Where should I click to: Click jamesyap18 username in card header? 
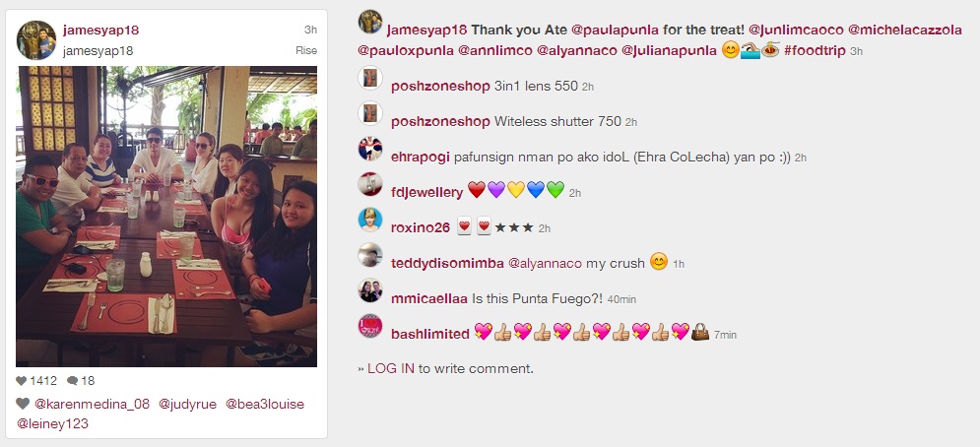pos(100,30)
